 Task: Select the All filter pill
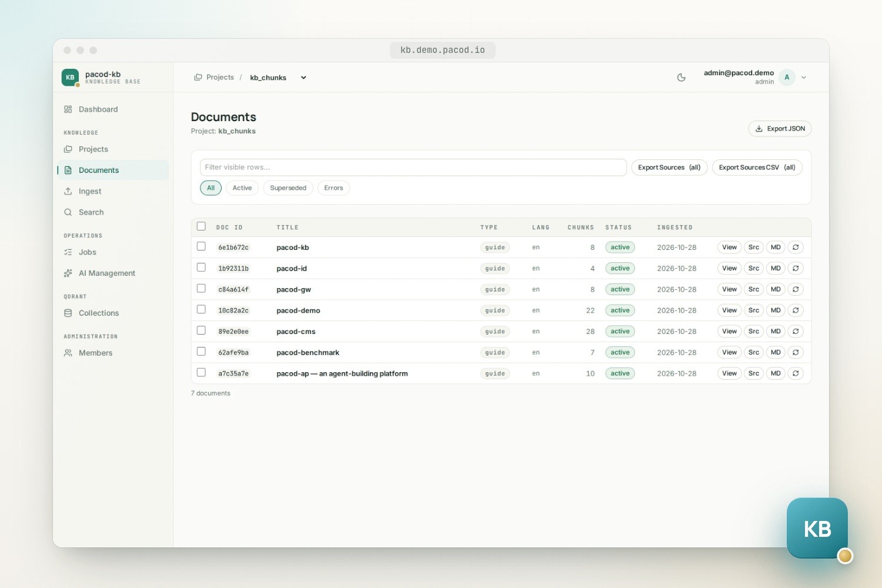pos(211,188)
